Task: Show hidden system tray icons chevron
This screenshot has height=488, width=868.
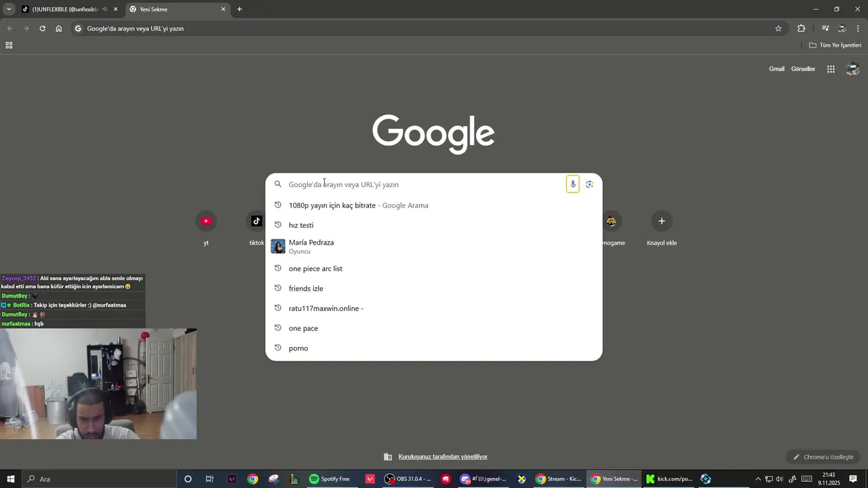Action: (x=758, y=479)
